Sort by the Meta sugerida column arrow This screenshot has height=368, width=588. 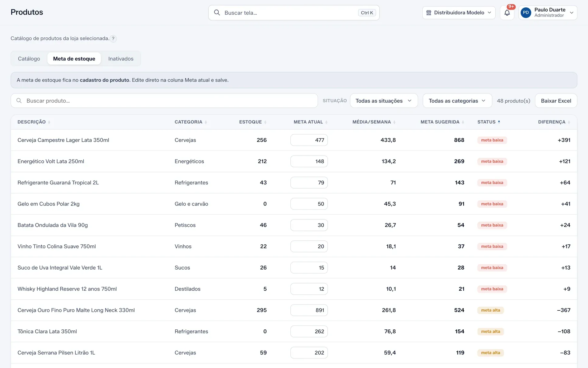(x=463, y=122)
